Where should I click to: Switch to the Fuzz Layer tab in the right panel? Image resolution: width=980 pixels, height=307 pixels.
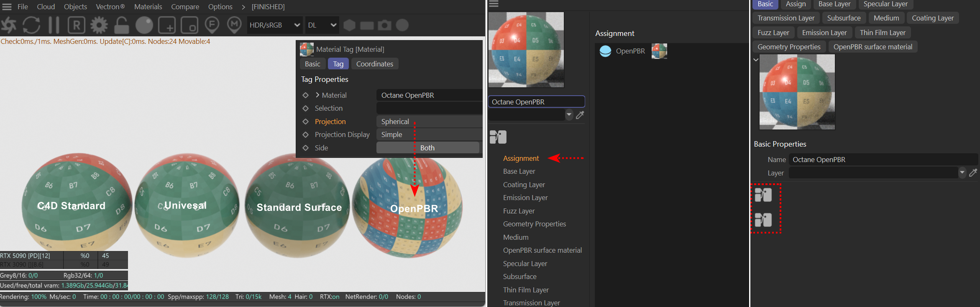[x=773, y=33]
